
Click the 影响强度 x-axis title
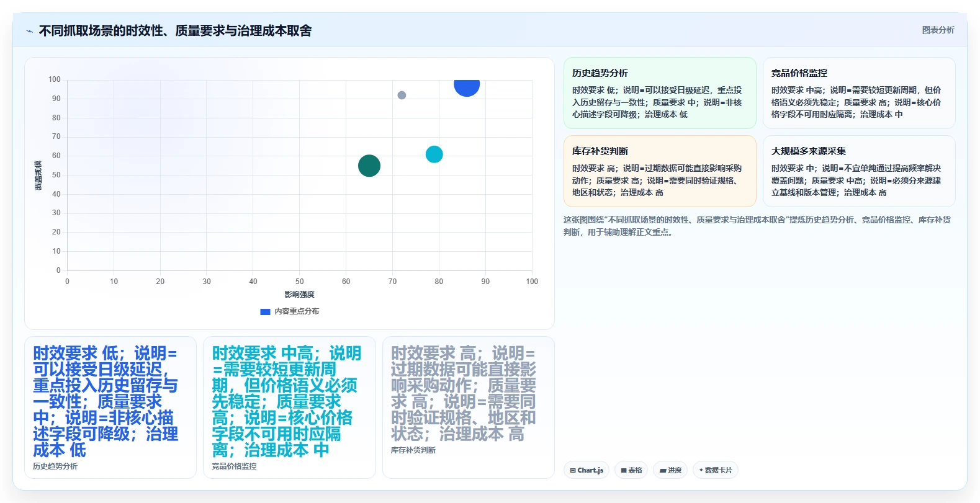[300, 294]
